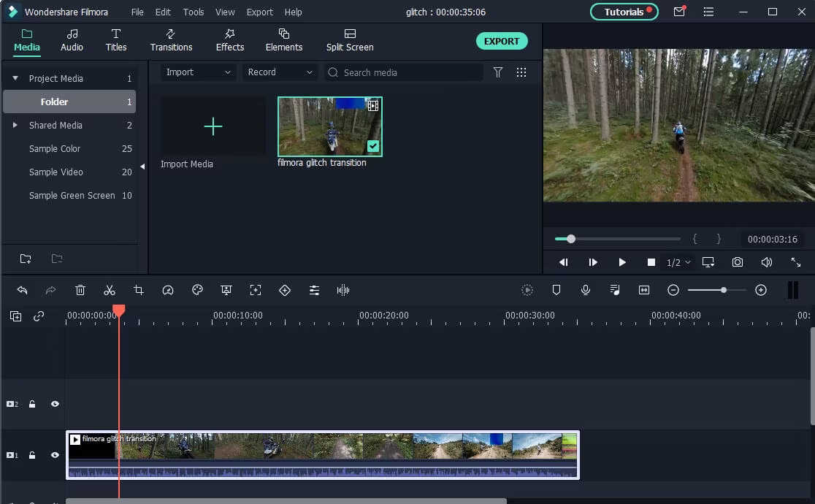Add a marker with the shield icon

[x=556, y=290]
